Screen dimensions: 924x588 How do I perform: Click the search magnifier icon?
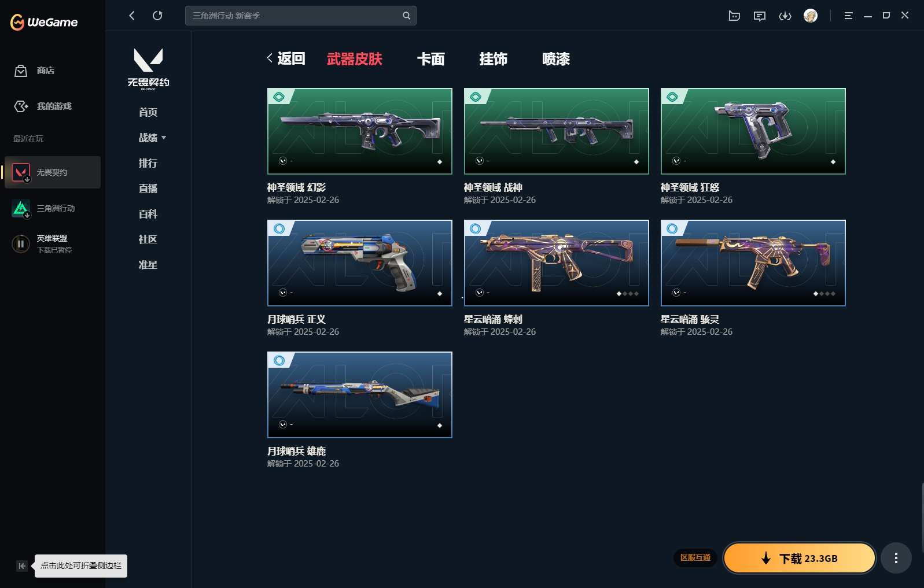pyautogui.click(x=406, y=16)
